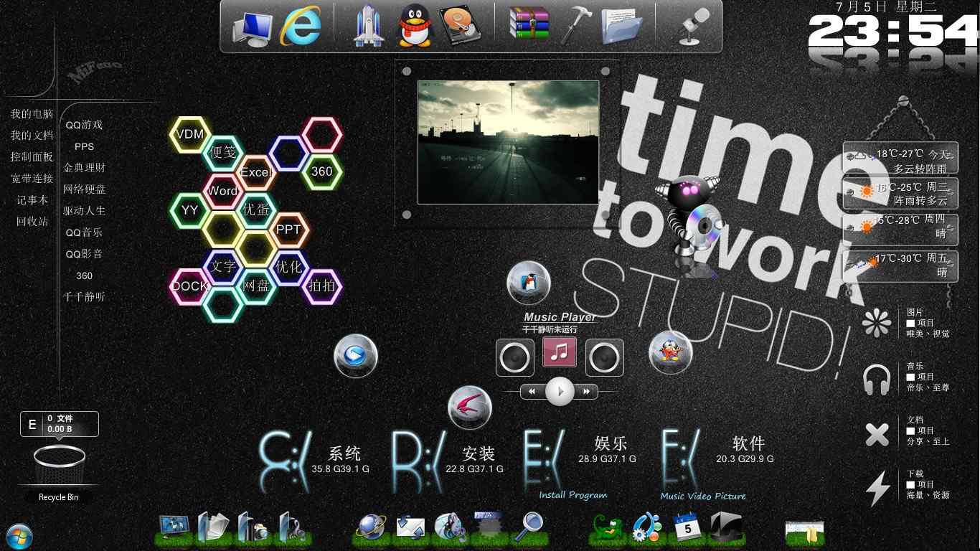The width and height of the screenshot is (980, 551).
Task: Toggle the 音乐 项目 checkbox
Action: [910, 377]
